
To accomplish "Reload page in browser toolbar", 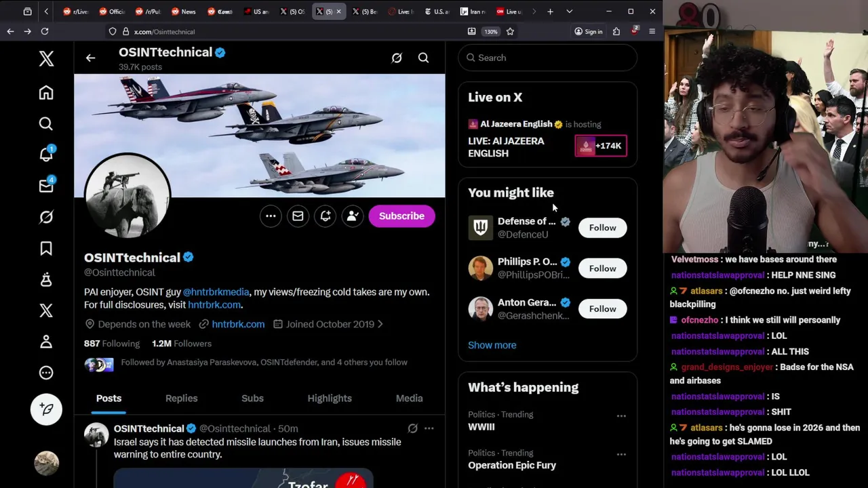I will (x=45, y=31).
